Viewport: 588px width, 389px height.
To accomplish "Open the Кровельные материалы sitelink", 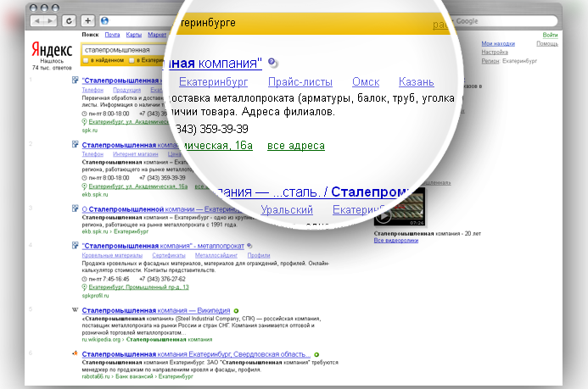I will (112, 255).
